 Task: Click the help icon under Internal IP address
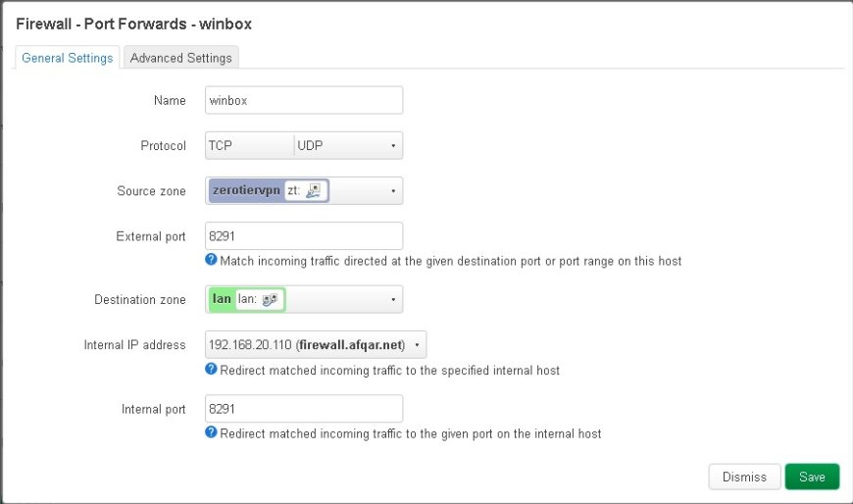tap(211, 369)
